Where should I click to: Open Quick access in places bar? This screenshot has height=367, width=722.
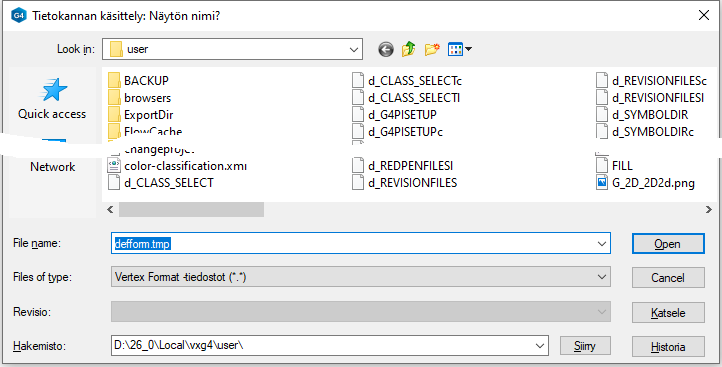(x=52, y=99)
